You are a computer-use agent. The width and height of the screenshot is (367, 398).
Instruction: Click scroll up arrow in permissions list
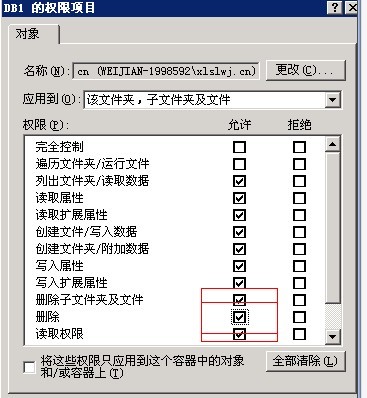click(x=332, y=144)
